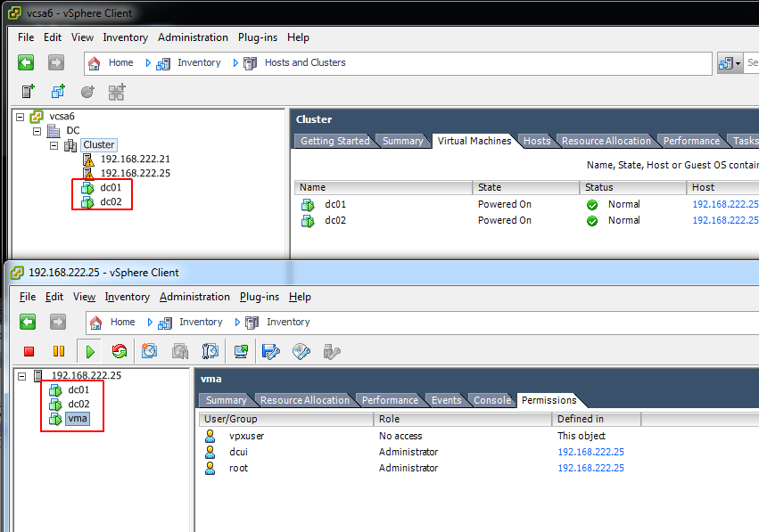Click the Launch Console icon
The height and width of the screenshot is (532, 759).
tap(241, 351)
